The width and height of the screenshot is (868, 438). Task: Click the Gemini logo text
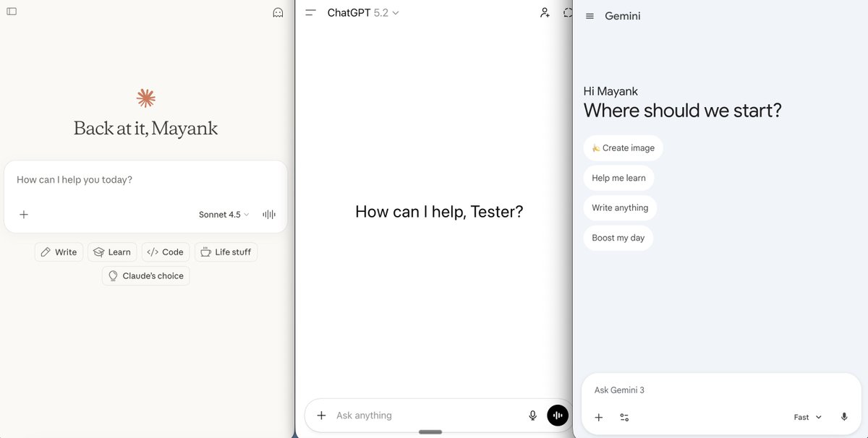tap(623, 16)
